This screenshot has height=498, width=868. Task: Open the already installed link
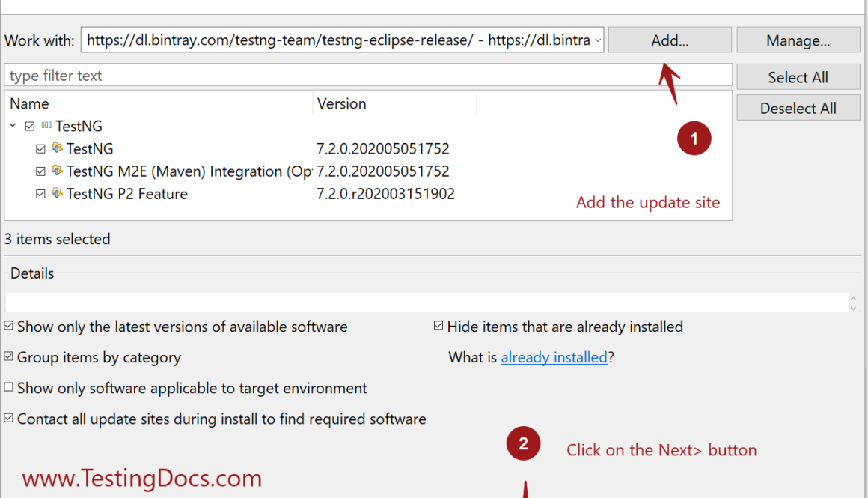[x=554, y=358]
